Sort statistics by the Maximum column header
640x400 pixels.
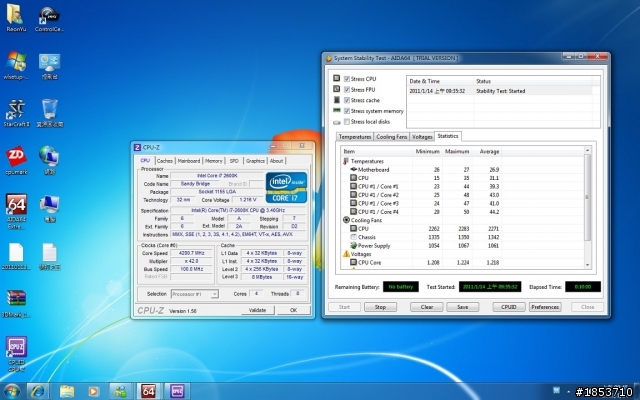(457, 151)
